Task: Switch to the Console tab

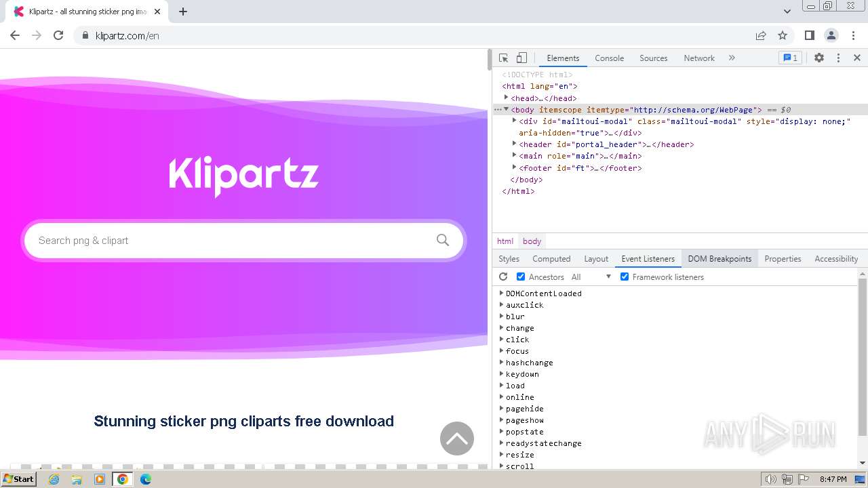Action: point(609,58)
